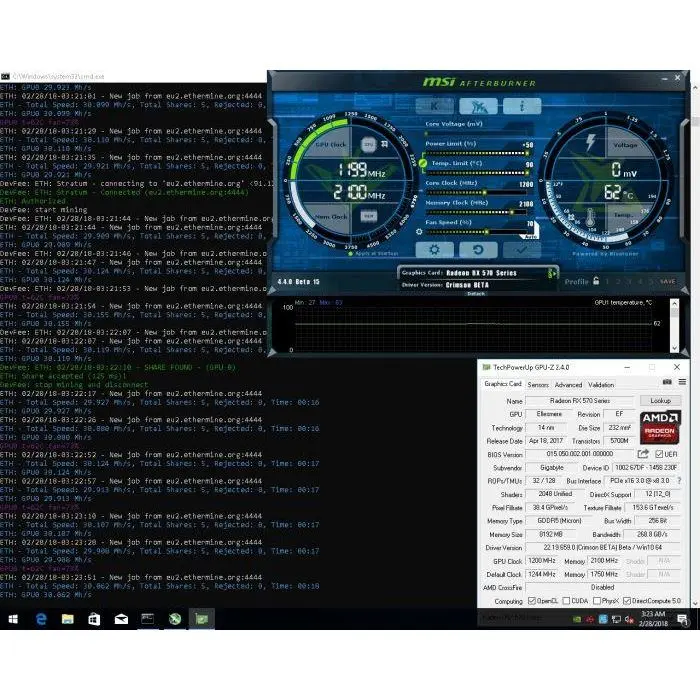Click BIOS export share icon in GPU-Z
Screen dimensions: 700x700
point(643,454)
